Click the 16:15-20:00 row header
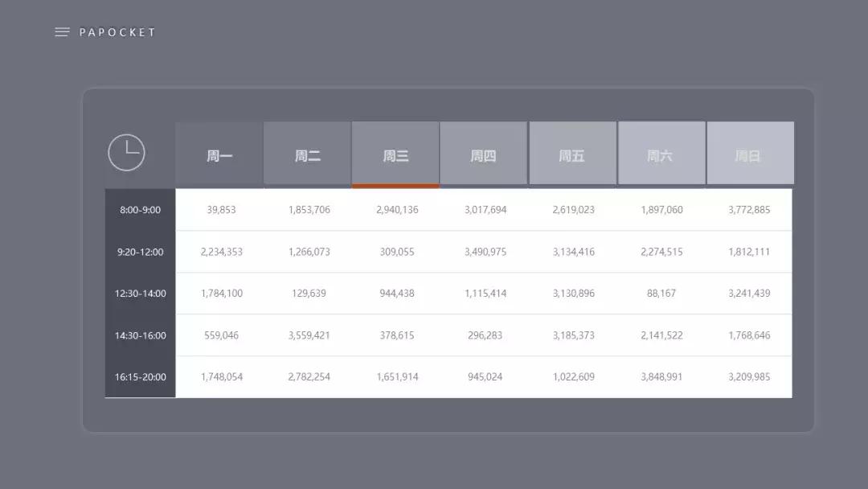Screen dimensions: 868x489 point(140,377)
